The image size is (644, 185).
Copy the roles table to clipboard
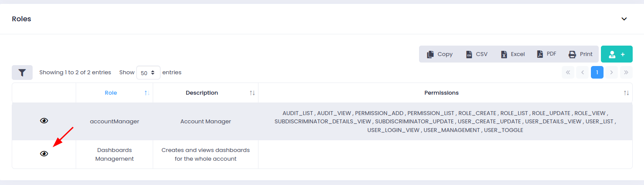click(x=440, y=54)
